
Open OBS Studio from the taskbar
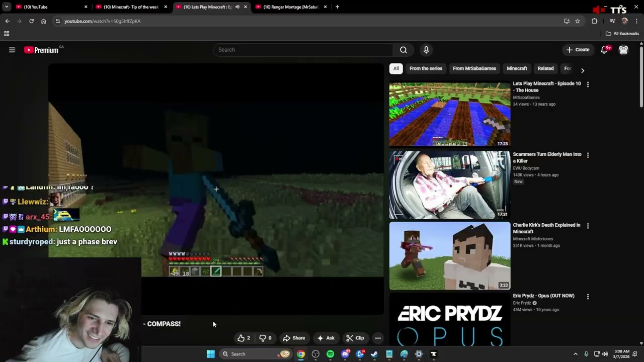click(x=315, y=354)
